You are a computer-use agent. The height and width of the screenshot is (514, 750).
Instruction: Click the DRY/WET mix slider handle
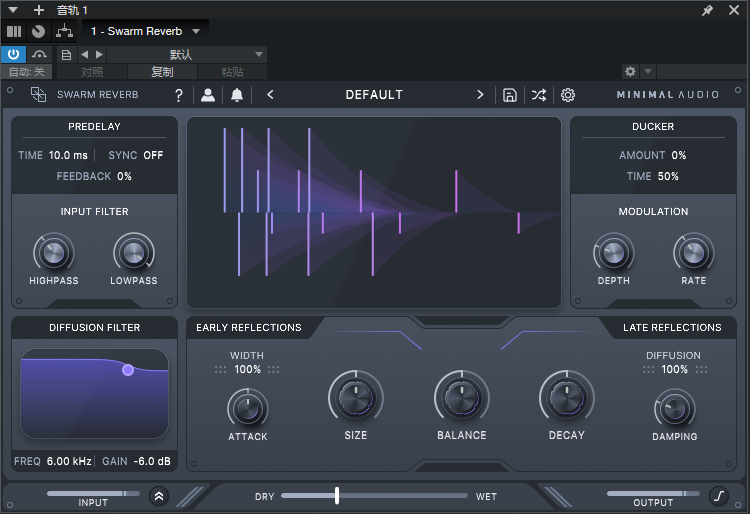337,496
